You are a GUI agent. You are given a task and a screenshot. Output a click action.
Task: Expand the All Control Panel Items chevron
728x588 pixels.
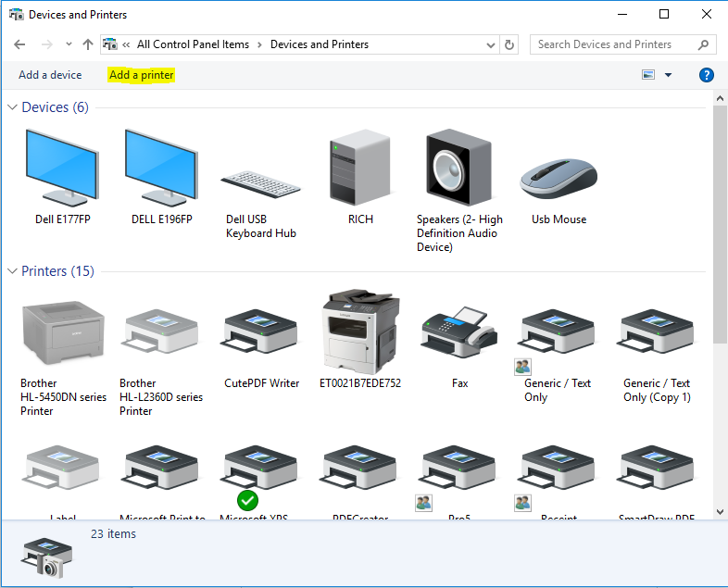pos(259,44)
